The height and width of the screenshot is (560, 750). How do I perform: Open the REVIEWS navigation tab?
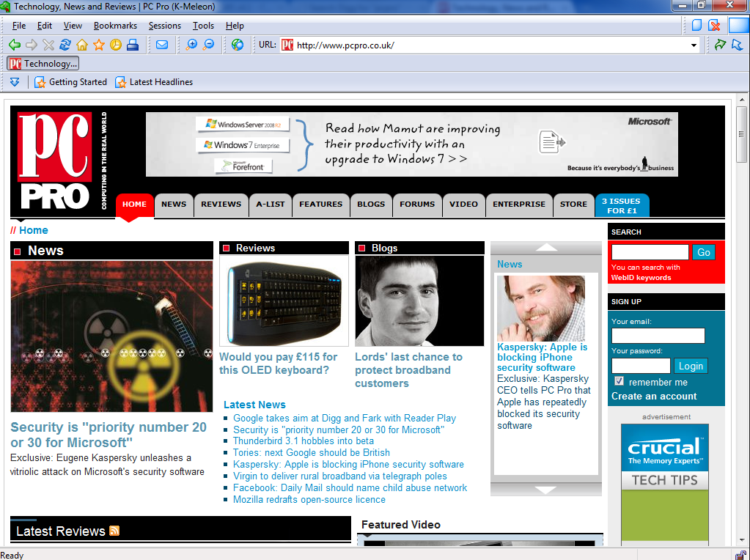(221, 205)
